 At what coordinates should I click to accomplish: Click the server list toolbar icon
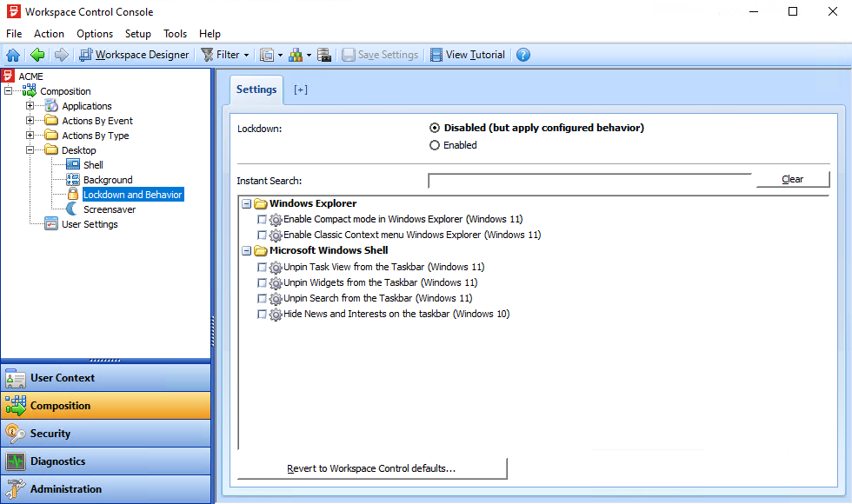[324, 55]
